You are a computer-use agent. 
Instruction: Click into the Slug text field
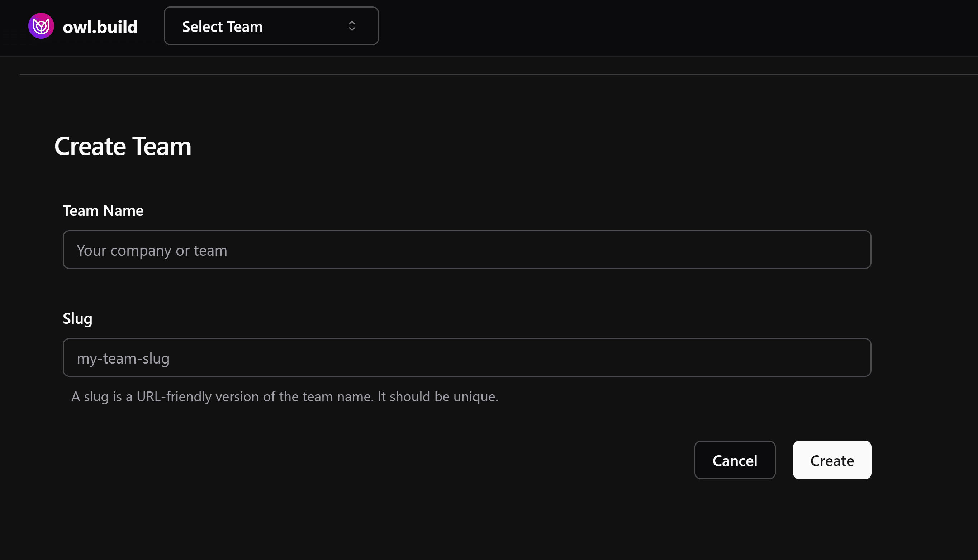click(466, 357)
